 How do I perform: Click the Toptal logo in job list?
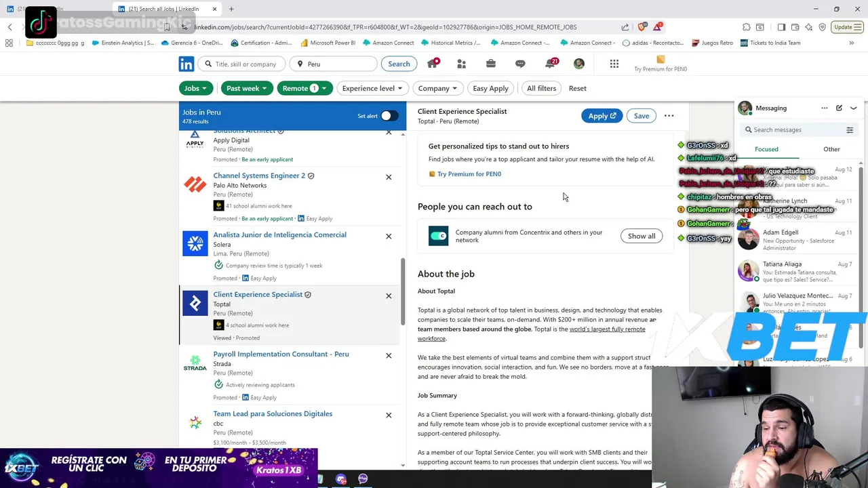pos(195,303)
